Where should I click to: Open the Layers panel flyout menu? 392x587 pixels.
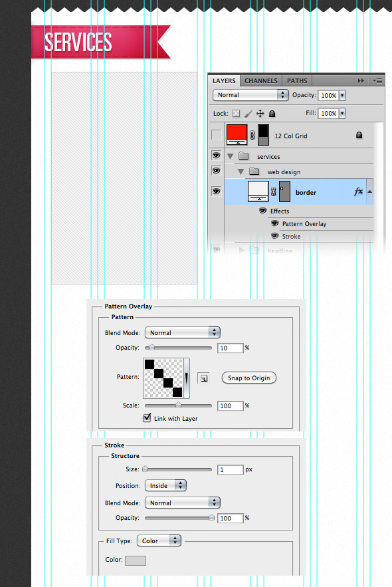click(378, 81)
